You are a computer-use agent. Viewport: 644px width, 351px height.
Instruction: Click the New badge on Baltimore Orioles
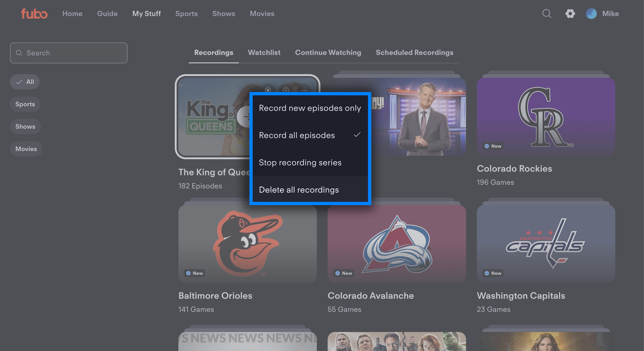[x=194, y=273]
